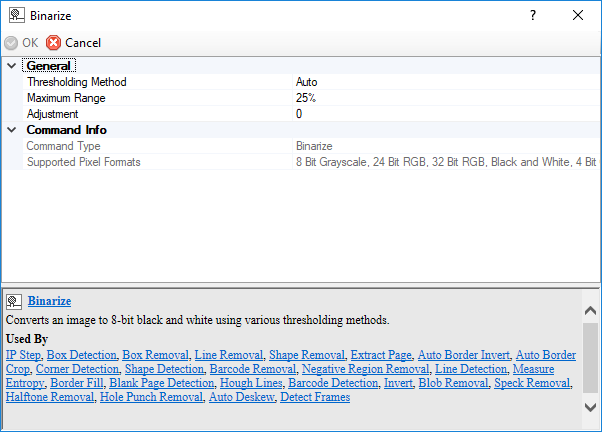Follow the Box Detection link

81,355
